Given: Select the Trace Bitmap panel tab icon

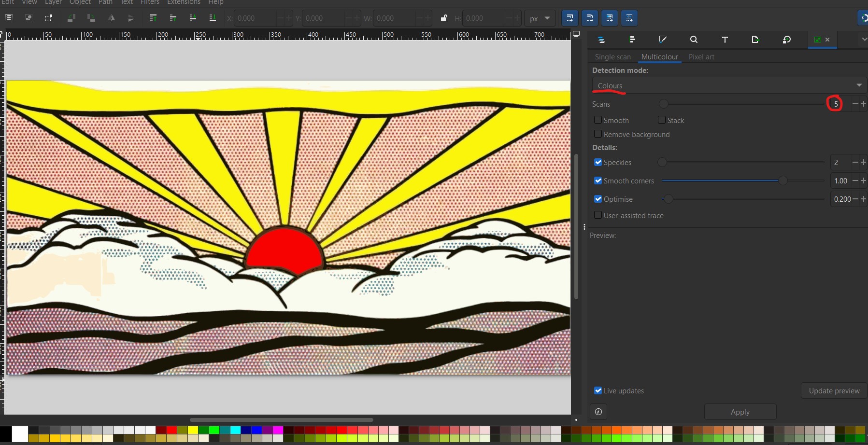Looking at the screenshot, I should pyautogui.click(x=817, y=40).
